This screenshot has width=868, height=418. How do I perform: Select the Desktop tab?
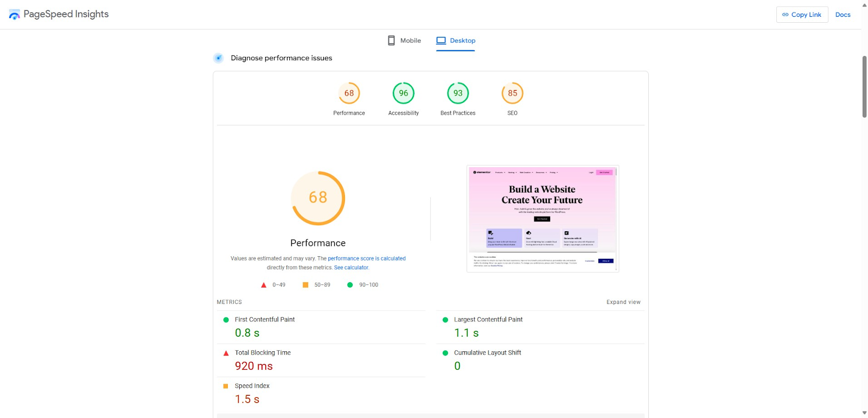(456, 41)
